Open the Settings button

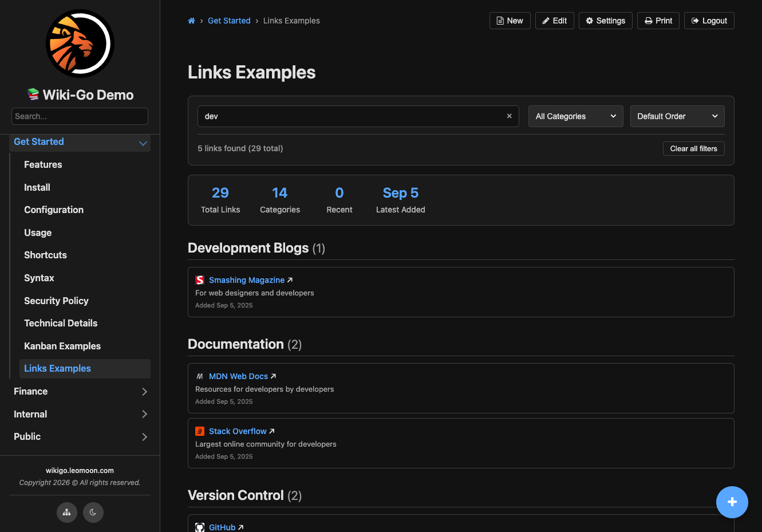tap(606, 21)
